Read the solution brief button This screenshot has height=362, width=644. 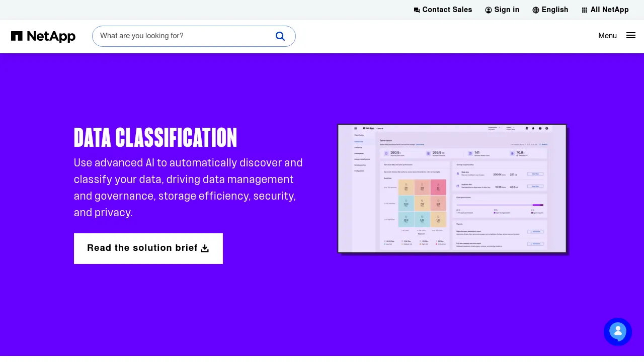[148, 248]
